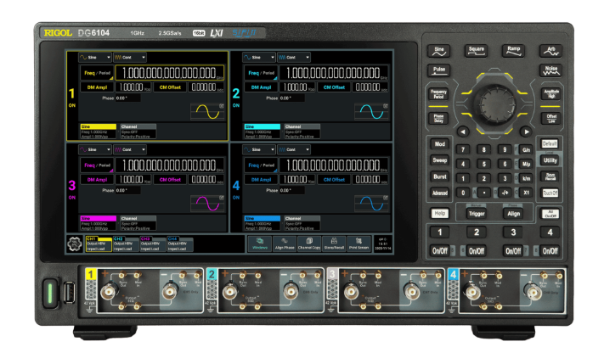Toggle channel 1 output On/Off key
The image size is (604, 364).
pos(440,251)
